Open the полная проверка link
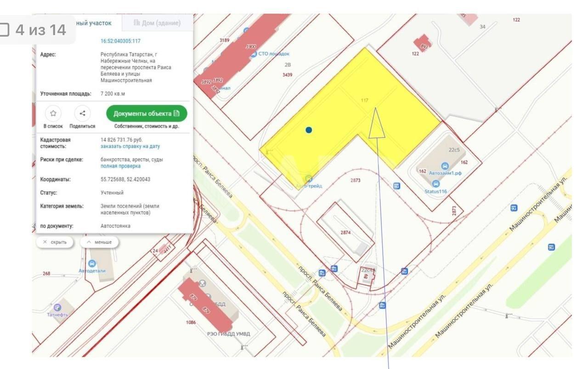The height and width of the screenshot is (369, 588). click(120, 166)
